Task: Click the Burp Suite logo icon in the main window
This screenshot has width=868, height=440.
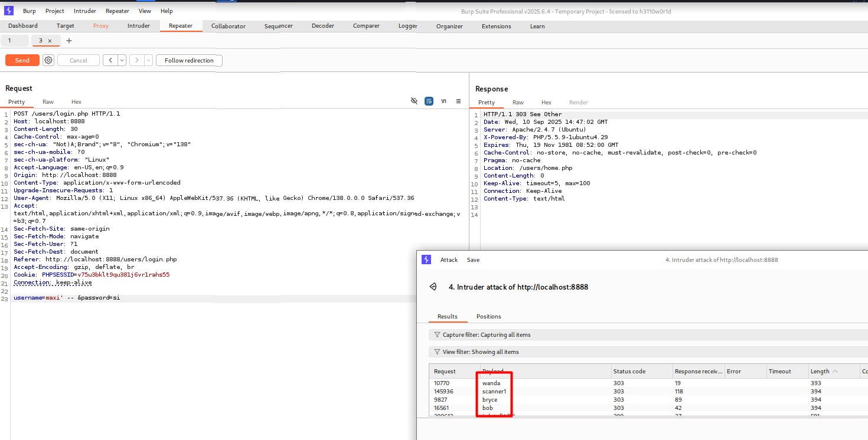Action: (x=9, y=11)
